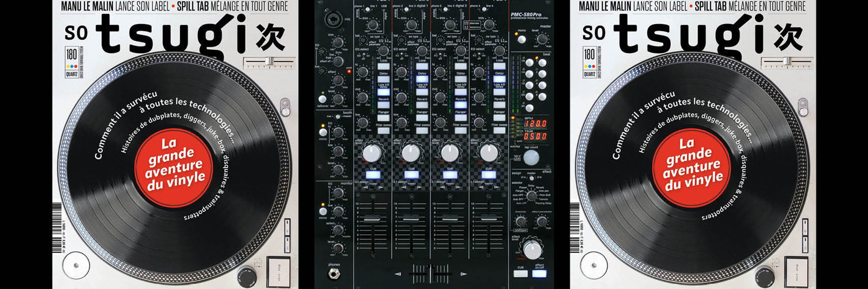868x289 pixels.
Task: Click channel 1 volume fader handle
Action: click(x=372, y=219)
